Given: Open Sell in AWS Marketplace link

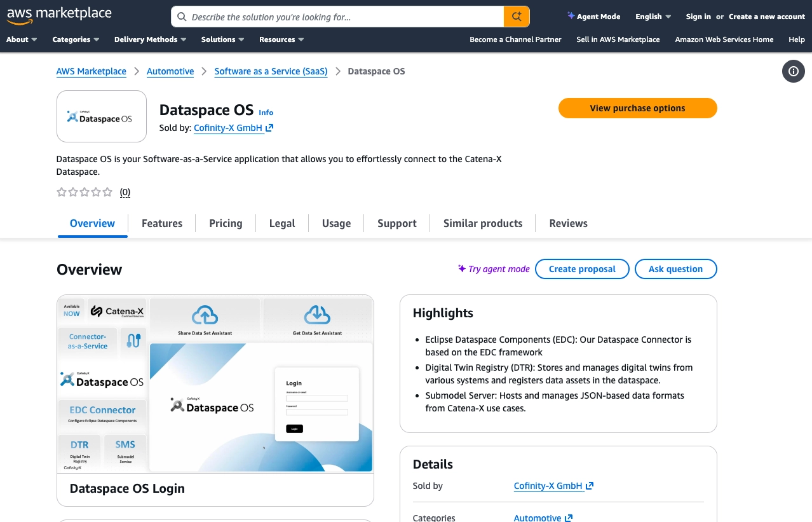Looking at the screenshot, I should pos(618,39).
